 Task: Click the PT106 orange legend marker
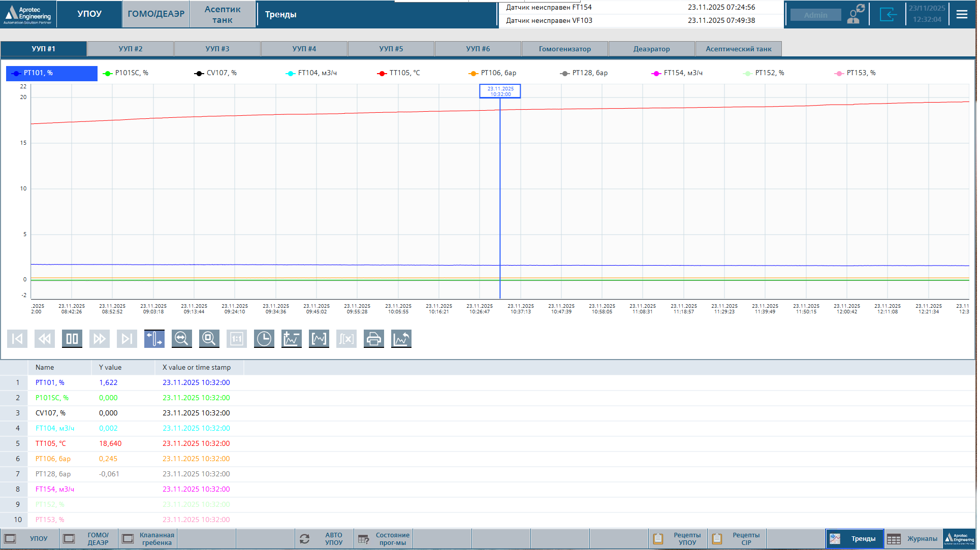473,73
